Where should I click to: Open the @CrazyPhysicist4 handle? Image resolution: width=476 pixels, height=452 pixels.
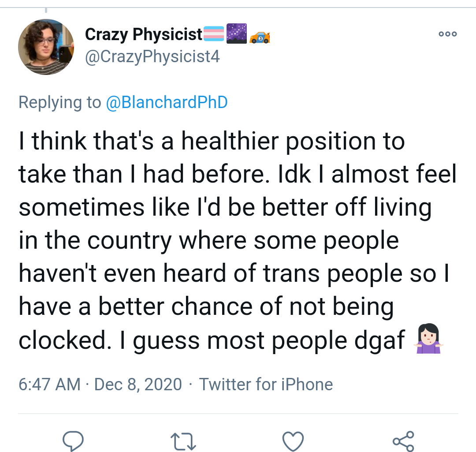[x=152, y=56]
